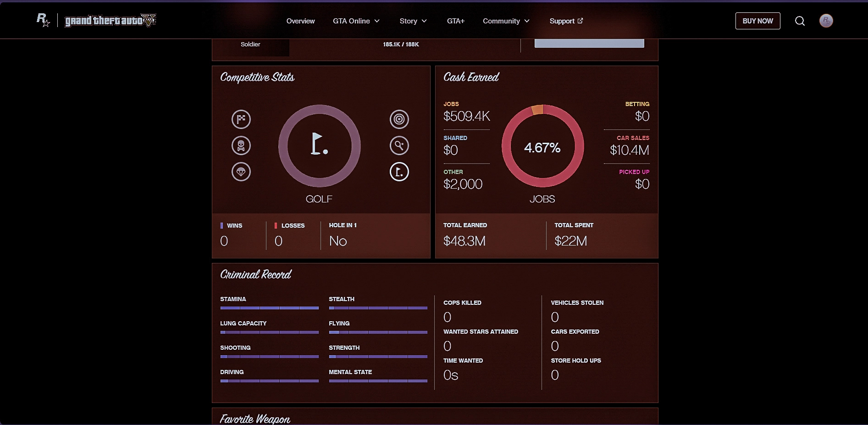Select the Deathmatch skull stat icon
Image resolution: width=868 pixels, height=425 pixels.
pos(241,145)
